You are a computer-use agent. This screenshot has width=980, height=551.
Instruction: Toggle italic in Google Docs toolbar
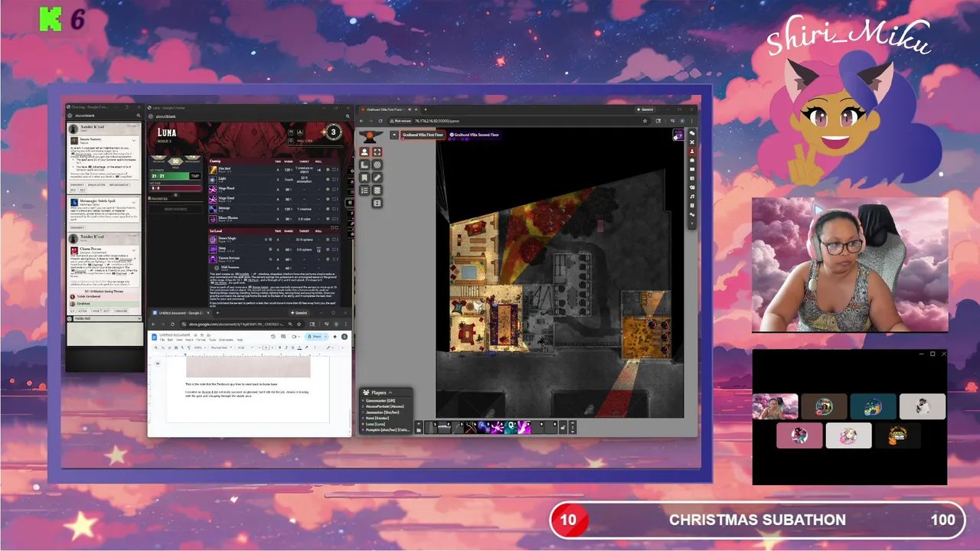coord(286,347)
